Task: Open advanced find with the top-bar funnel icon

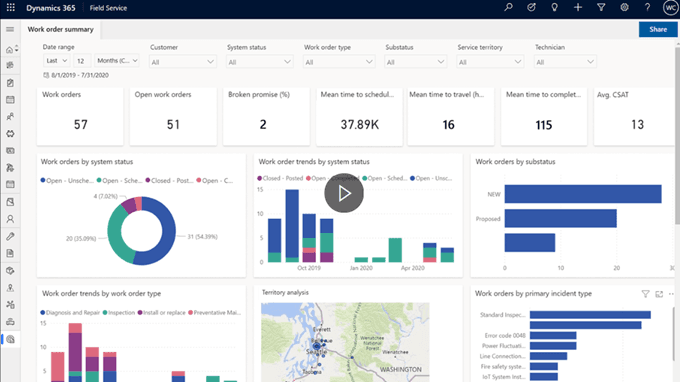Action: coord(601,7)
